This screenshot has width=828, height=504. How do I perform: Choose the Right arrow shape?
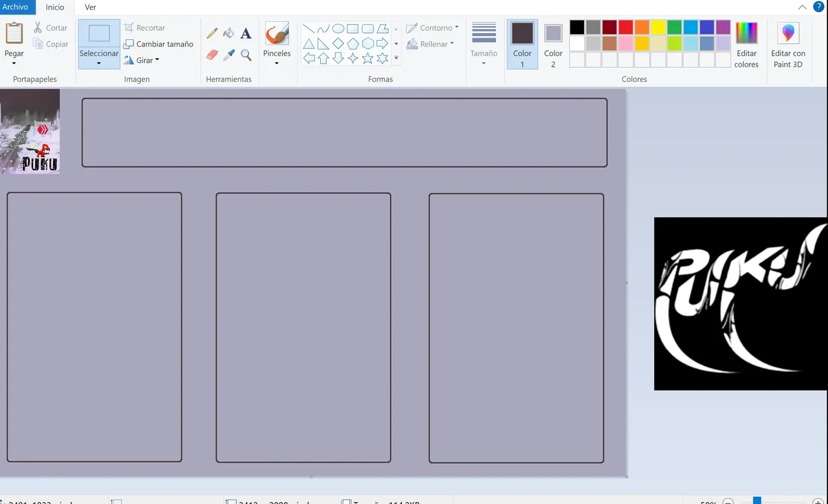click(382, 43)
